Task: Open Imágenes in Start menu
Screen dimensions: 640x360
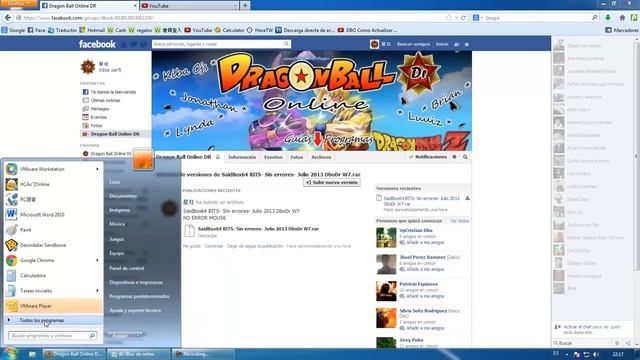Action: pos(120,210)
